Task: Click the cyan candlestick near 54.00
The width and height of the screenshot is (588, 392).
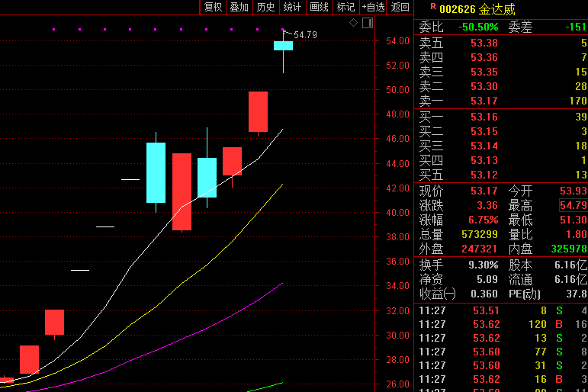Action: point(283,46)
